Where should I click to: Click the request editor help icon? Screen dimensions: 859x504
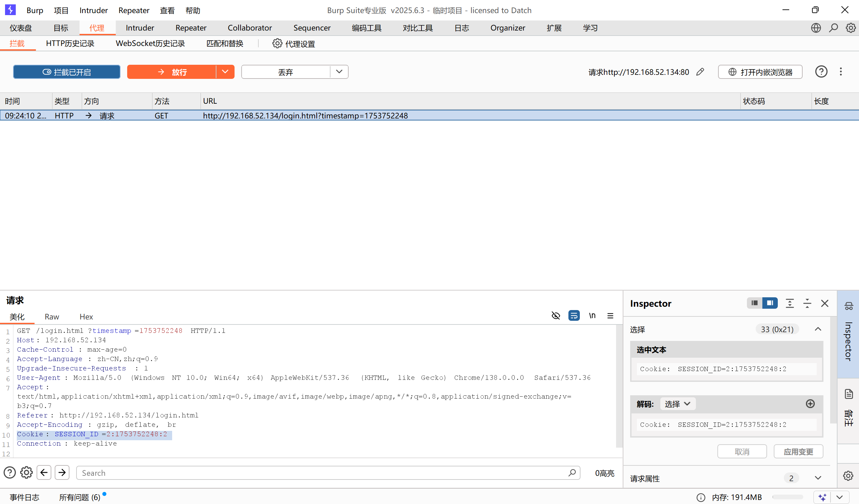[x=9, y=473]
